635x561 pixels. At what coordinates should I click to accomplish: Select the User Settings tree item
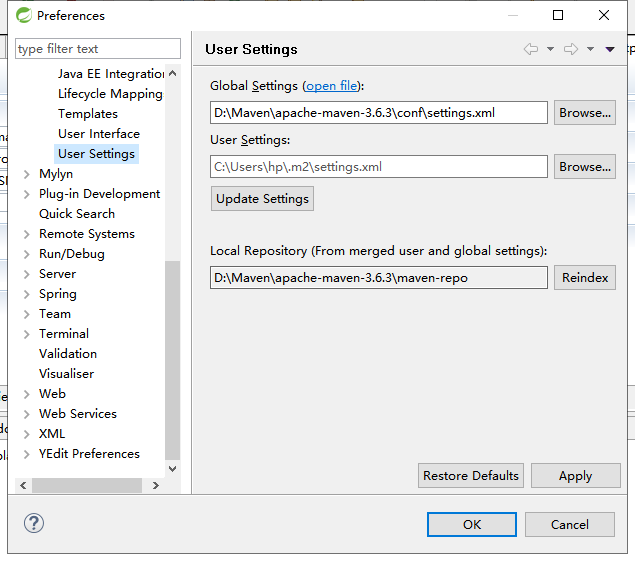pyautogui.click(x=96, y=154)
